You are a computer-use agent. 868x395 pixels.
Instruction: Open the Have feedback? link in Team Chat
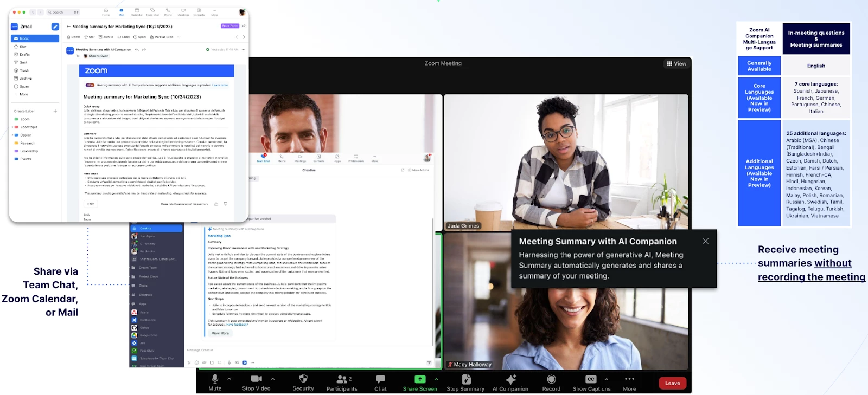point(237,325)
